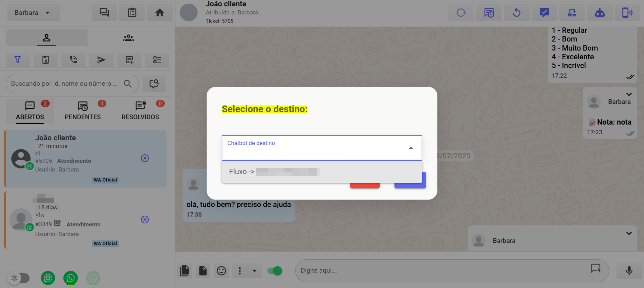Open the Barbara user dropdown

34,13
